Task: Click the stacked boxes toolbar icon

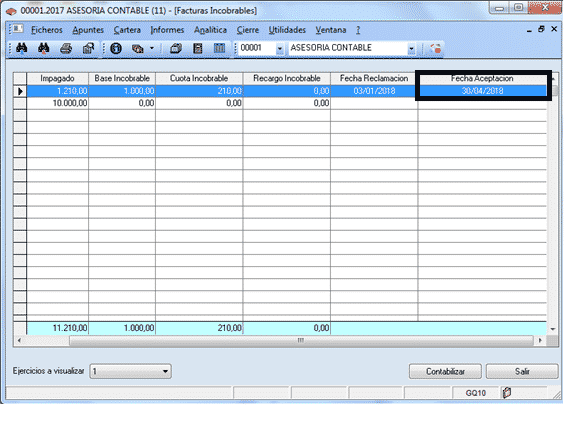Action: [138, 48]
